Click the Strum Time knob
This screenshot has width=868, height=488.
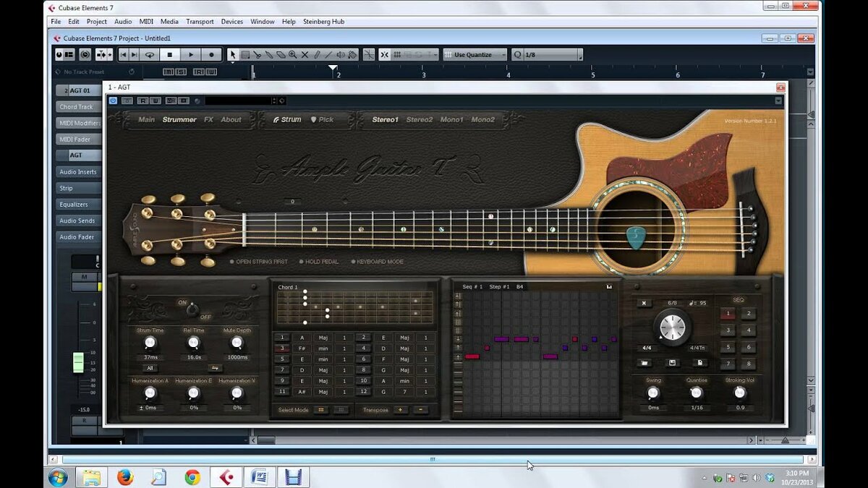(x=150, y=343)
